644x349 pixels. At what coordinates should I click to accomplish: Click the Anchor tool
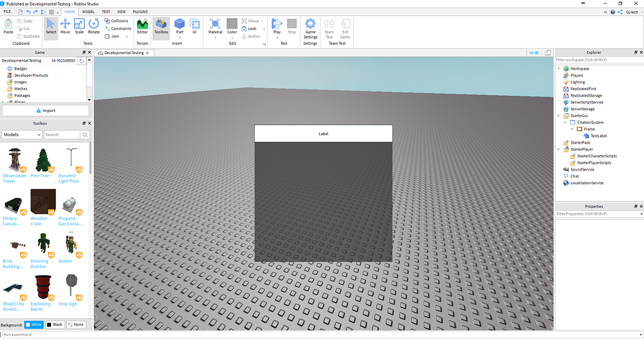click(251, 37)
